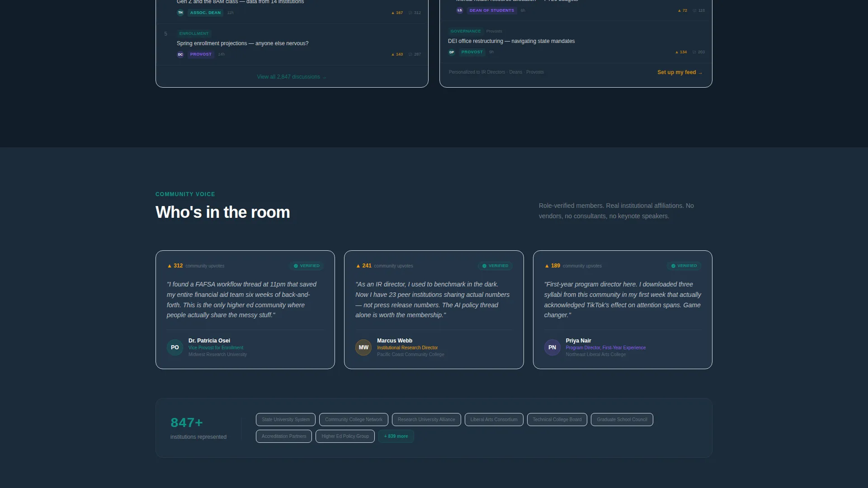Viewport: 868px width, 488px height.
Task: Click the FAFSA workflow testimonial quote
Action: point(241,300)
